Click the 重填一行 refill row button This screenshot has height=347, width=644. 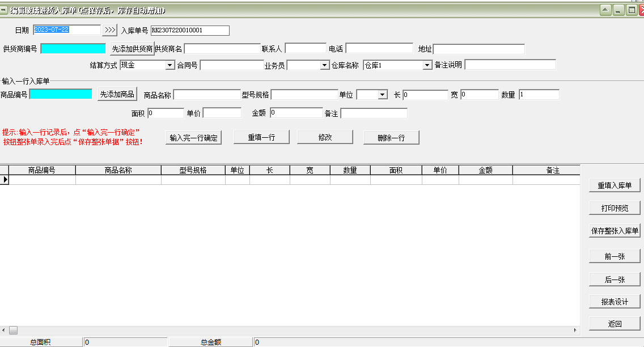coord(261,137)
